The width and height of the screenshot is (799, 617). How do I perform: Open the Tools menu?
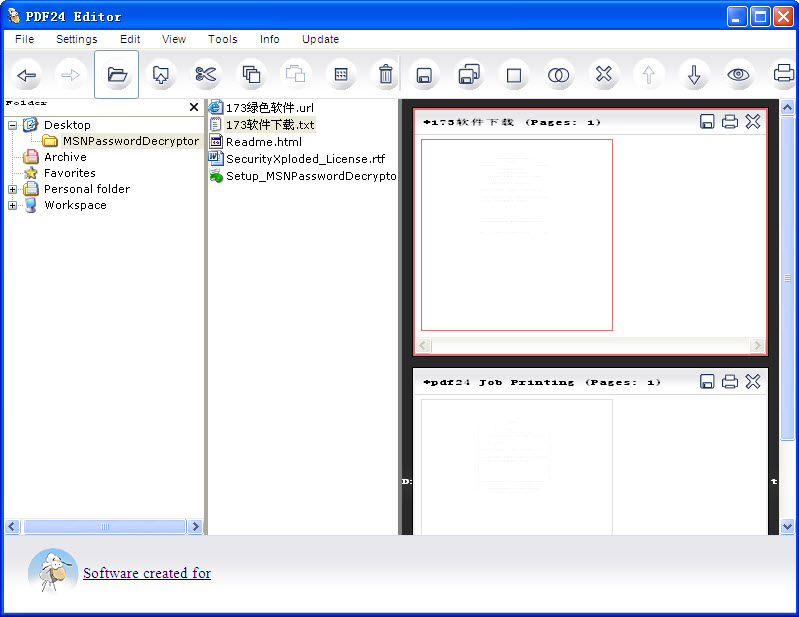222,39
